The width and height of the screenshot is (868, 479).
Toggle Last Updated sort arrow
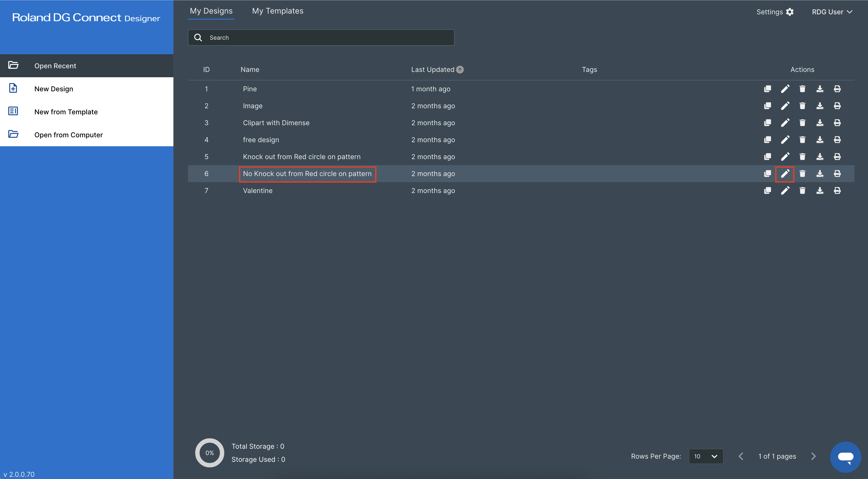pyautogui.click(x=460, y=70)
